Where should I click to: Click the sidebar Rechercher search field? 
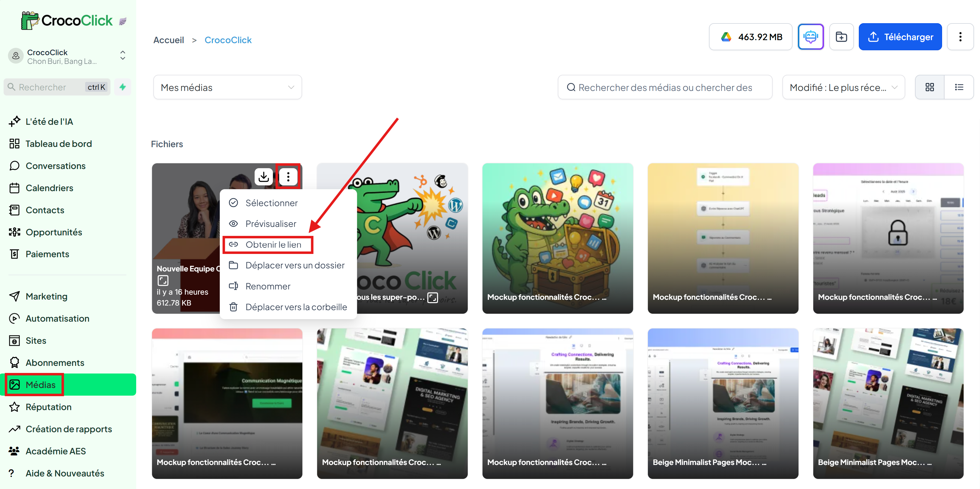coord(57,87)
